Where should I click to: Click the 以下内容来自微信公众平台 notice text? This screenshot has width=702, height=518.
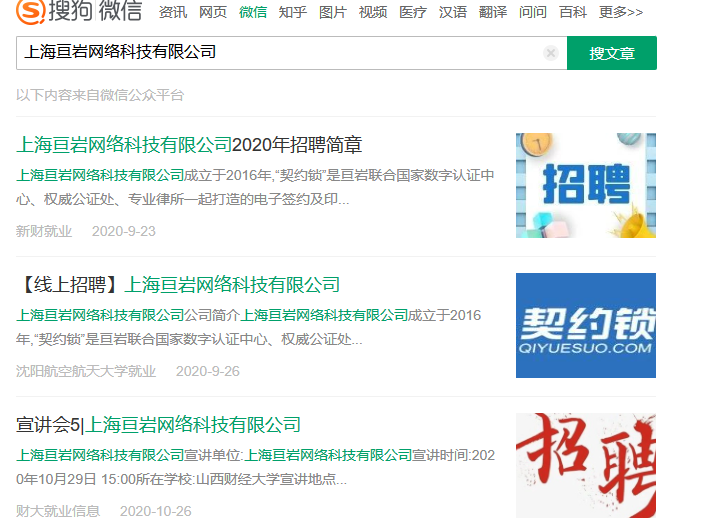(100, 95)
